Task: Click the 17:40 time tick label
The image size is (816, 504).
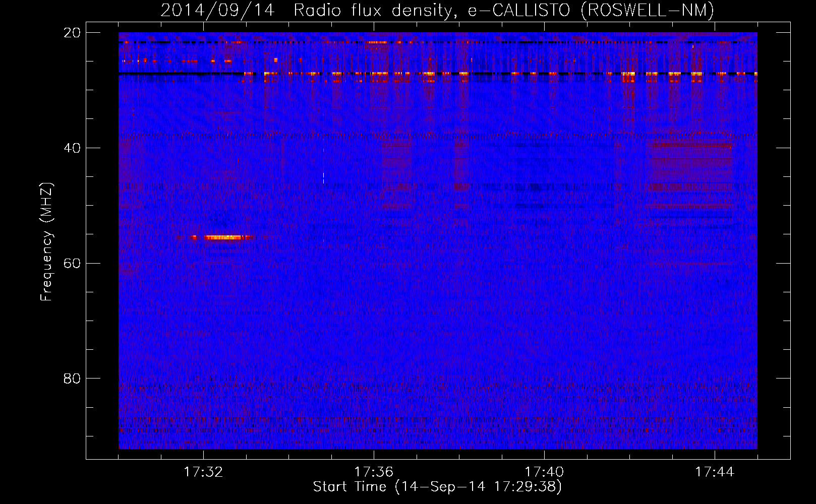Action: pyautogui.click(x=544, y=472)
